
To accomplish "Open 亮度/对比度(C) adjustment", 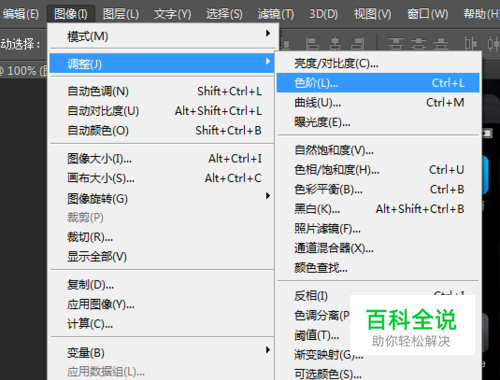I will point(378,63).
